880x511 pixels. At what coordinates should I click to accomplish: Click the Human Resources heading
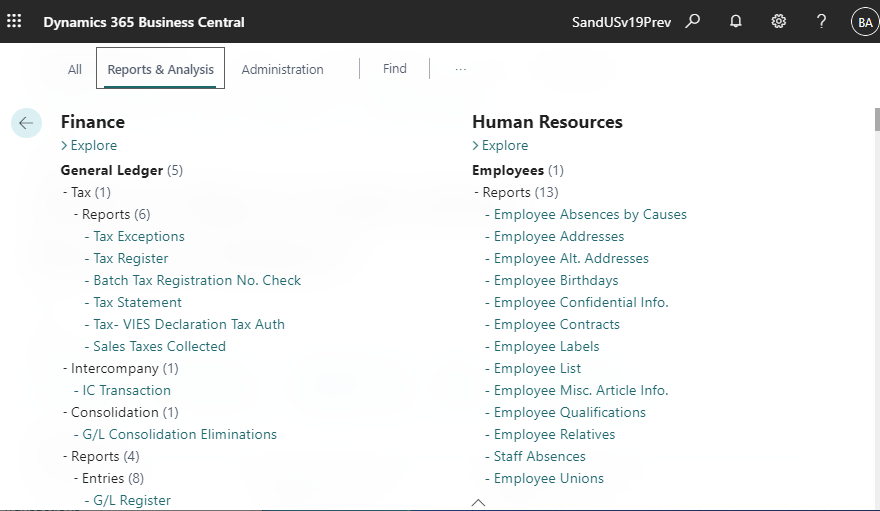point(547,122)
